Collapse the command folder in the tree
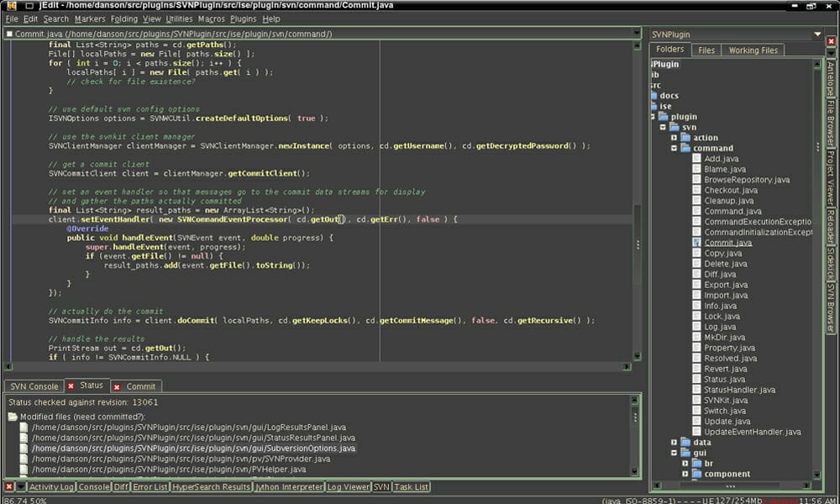The image size is (840, 504). pos(675,148)
